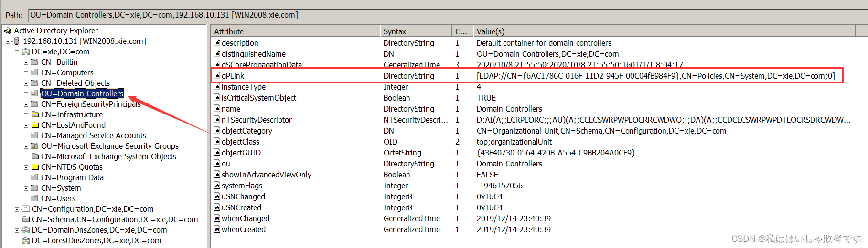Click the NTSecurityDescri... syntax cell
The height and width of the screenshot is (248, 868).
coord(416,120)
